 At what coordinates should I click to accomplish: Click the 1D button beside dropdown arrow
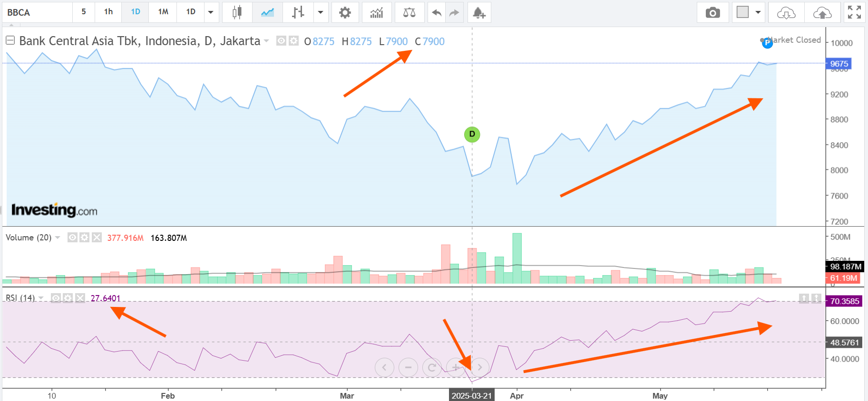[191, 12]
